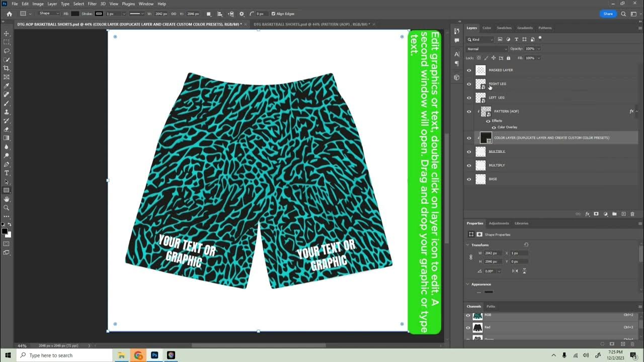Open the blend mode Normal dropdown
Viewport: 644px width, 362px height.
[x=487, y=49]
